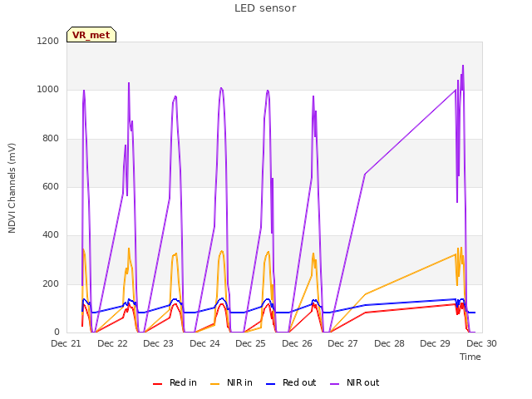Click the Time axis title

pyautogui.click(x=470, y=357)
